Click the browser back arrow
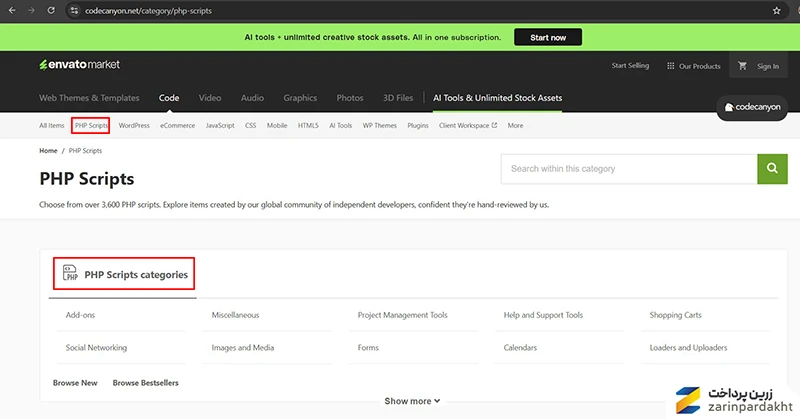This screenshot has height=419, width=800. click(12, 10)
